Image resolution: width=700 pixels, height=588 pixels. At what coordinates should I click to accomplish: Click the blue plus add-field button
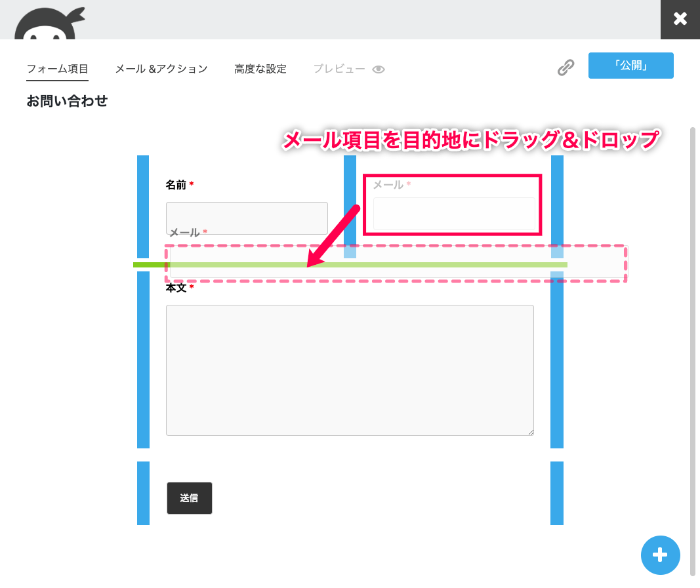[x=660, y=555]
